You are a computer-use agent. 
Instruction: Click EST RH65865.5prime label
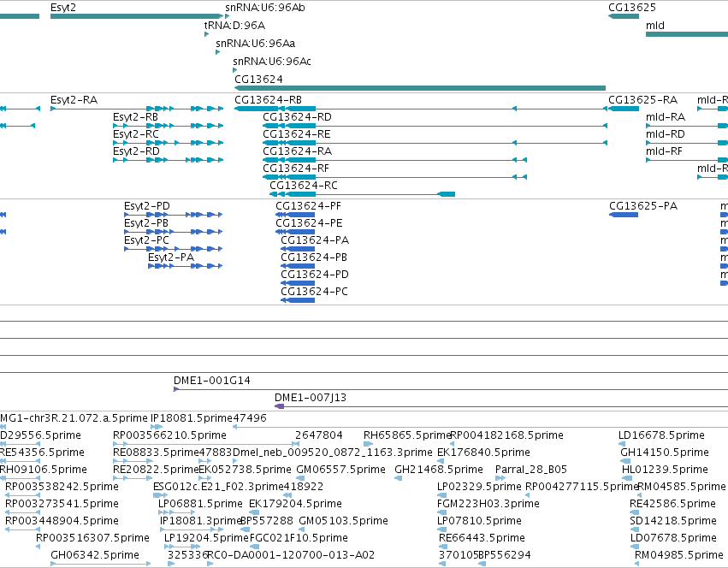click(407, 435)
